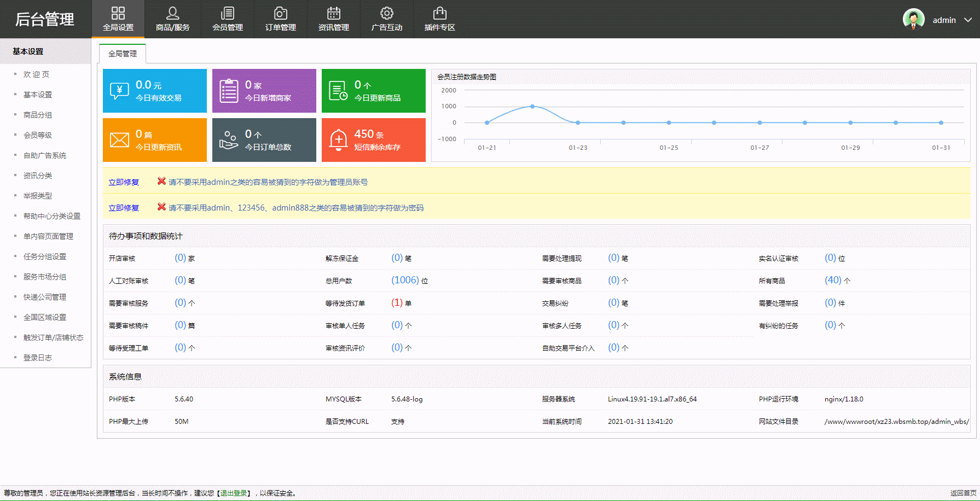Click the 退出登录 link in footer
This screenshot has width=980, height=501.
click(x=234, y=493)
